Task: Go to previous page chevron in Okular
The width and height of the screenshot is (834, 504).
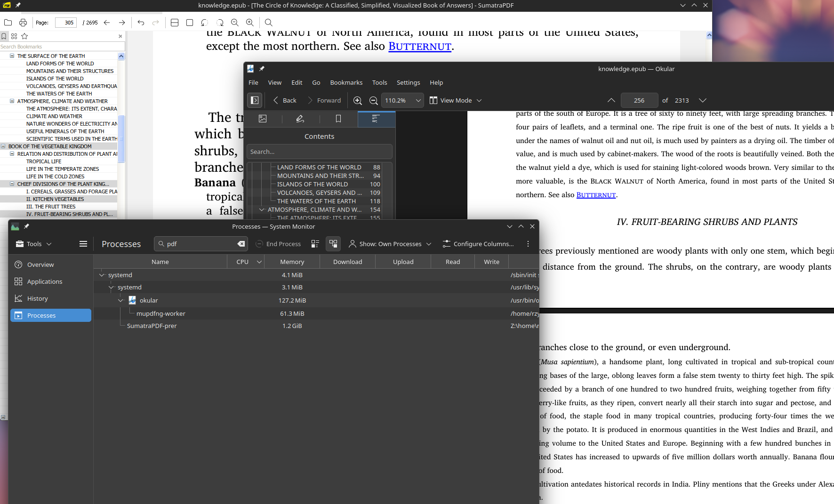Action: (611, 100)
